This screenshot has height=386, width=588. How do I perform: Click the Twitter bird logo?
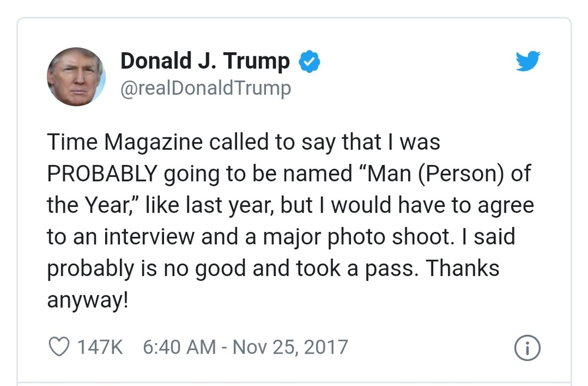pyautogui.click(x=527, y=61)
